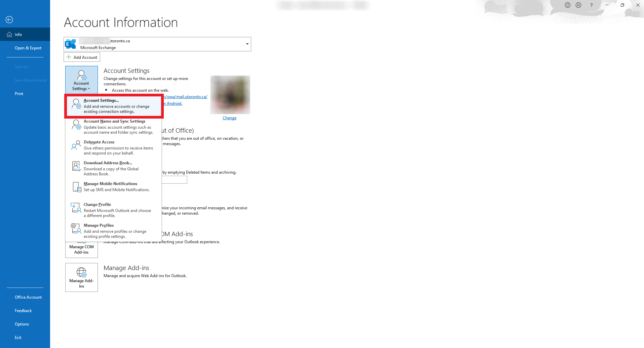Select Print in the sidebar
The height and width of the screenshot is (348, 644).
tap(25, 94)
